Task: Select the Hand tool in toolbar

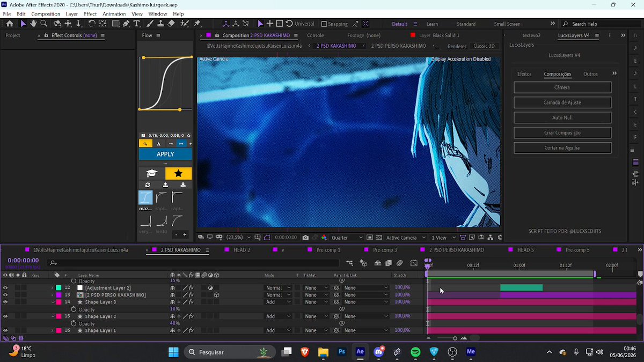Action: point(33,24)
